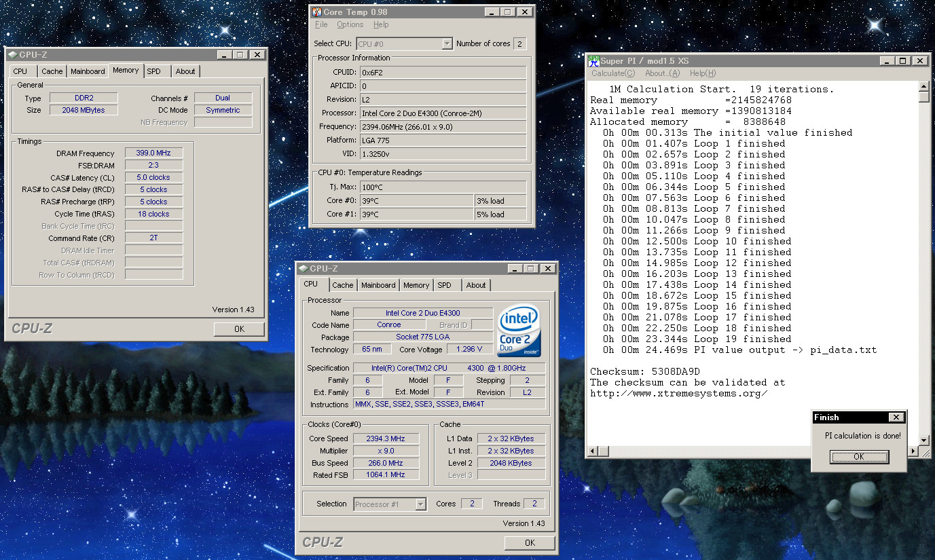Switch to Mainboard tab in the CPU-Z processor window
The image size is (935, 560).
[x=378, y=285]
